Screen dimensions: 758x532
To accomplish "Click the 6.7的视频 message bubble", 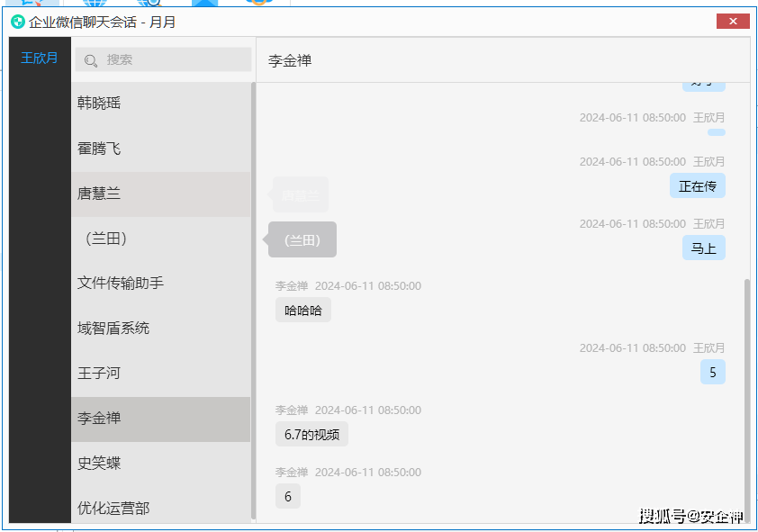I will pyautogui.click(x=311, y=435).
